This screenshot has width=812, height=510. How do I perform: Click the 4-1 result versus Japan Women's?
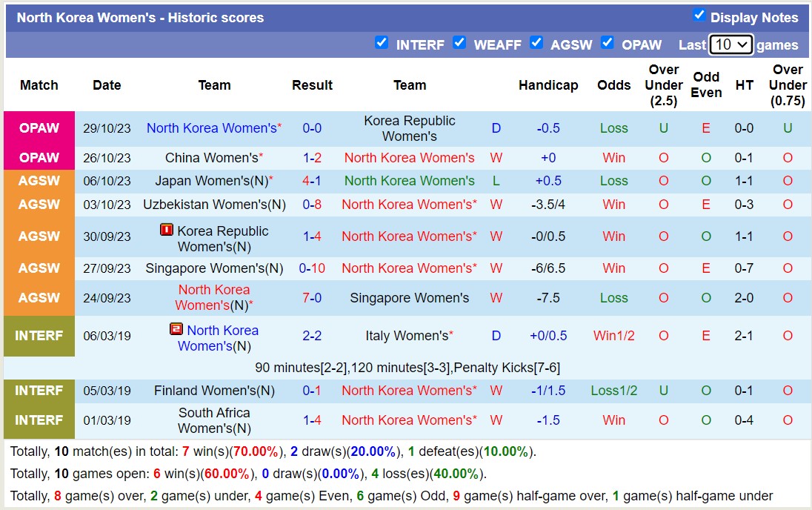(312, 181)
